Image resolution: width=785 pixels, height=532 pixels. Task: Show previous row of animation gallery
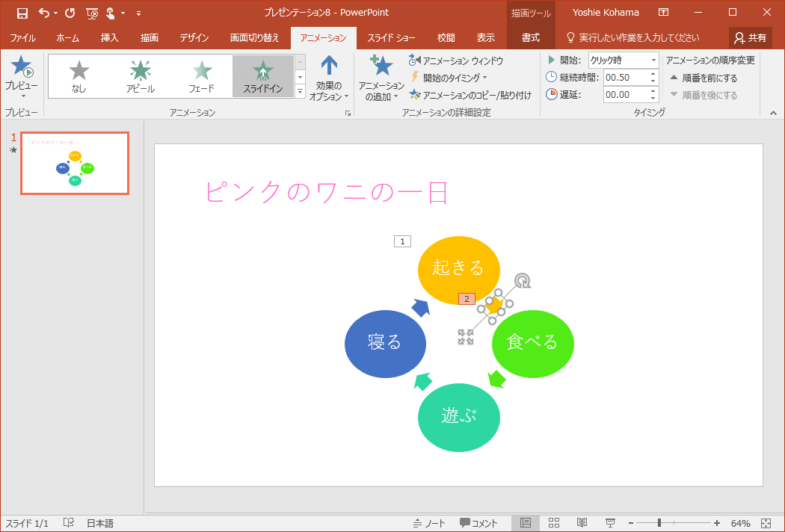tap(301, 62)
